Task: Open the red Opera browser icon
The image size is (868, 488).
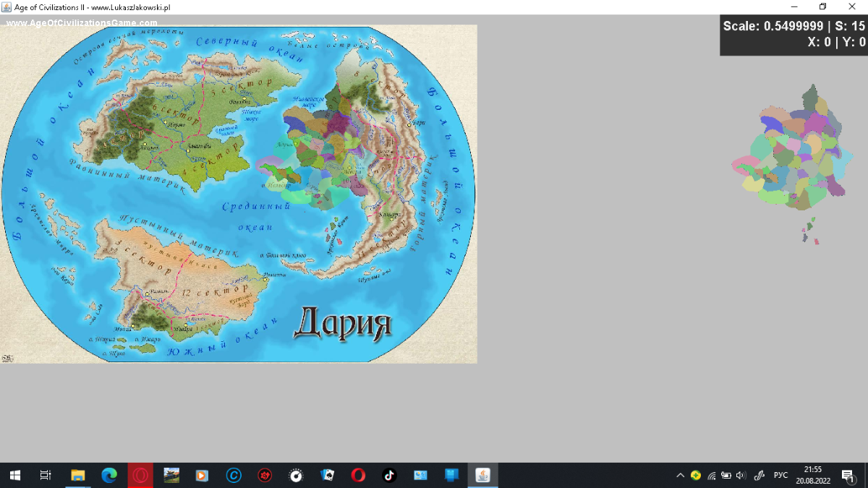Action: [358, 475]
